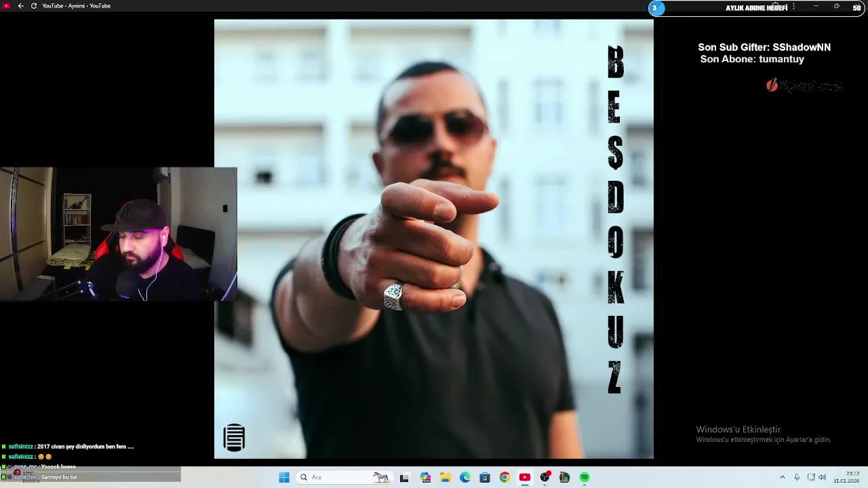The height and width of the screenshot is (488, 868).
Task: Open Google Chrome from the taskbar
Action: point(505,477)
